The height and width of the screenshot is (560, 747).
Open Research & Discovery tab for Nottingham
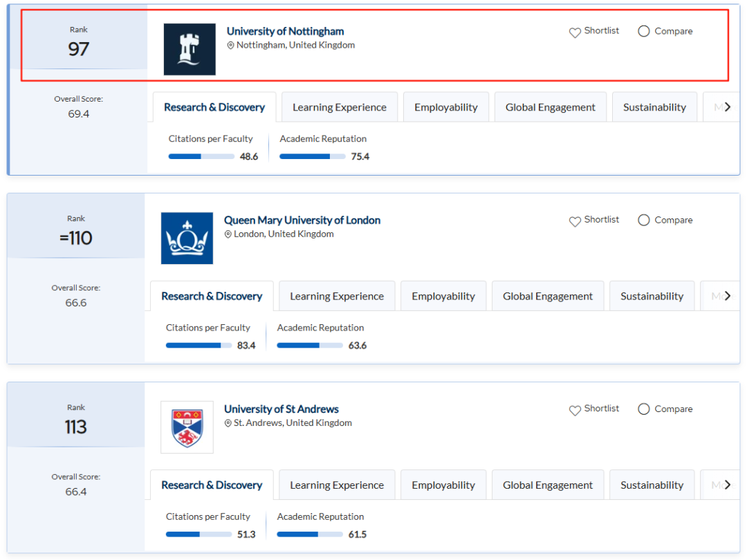(214, 107)
